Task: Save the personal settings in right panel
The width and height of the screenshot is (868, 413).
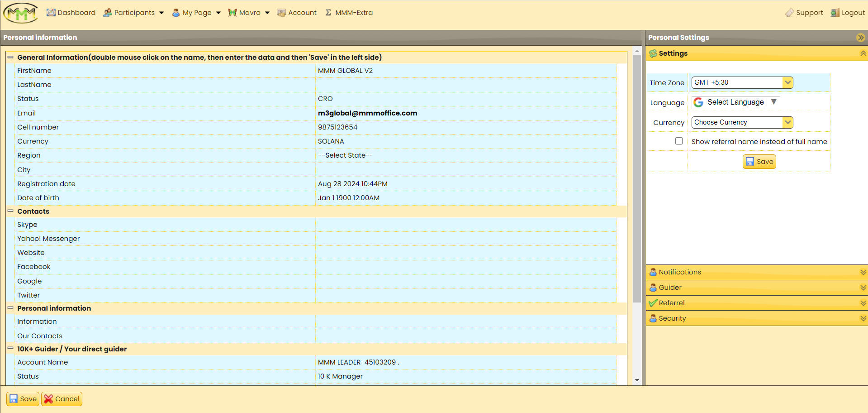Action: click(759, 162)
